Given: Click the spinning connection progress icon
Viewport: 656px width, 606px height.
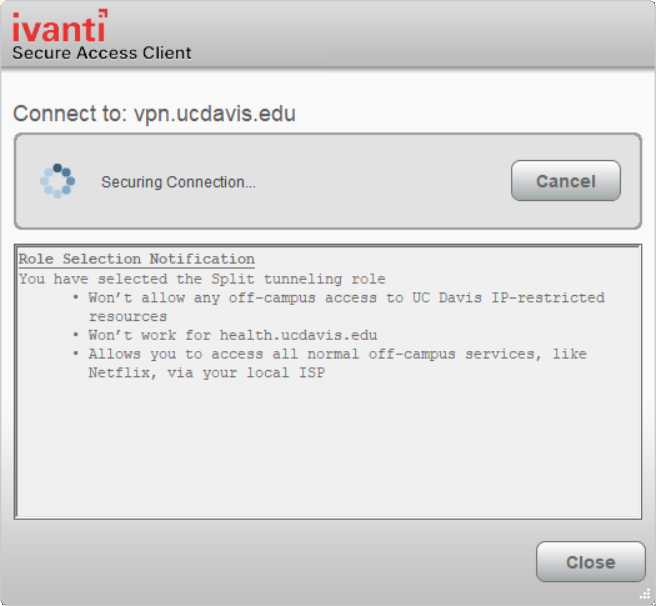Looking at the screenshot, I should [x=57, y=181].
